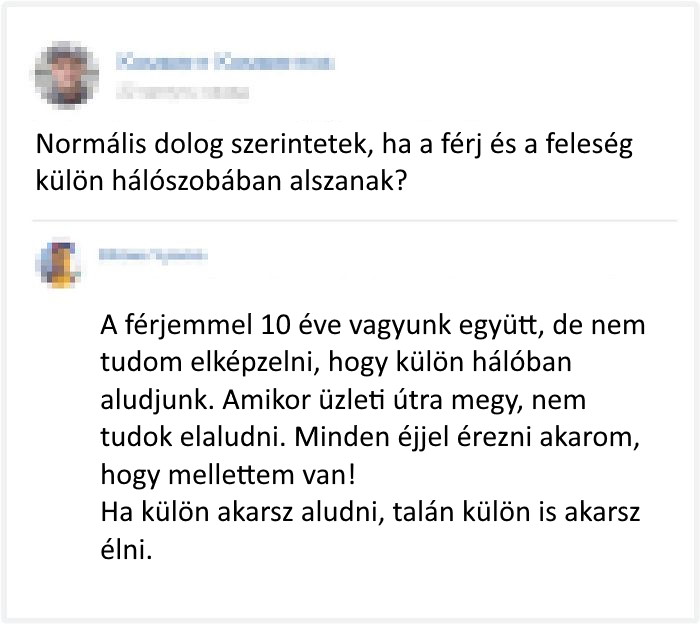Open the commenter's small pixelated avatar
The width and height of the screenshot is (700, 624).
click(x=60, y=263)
